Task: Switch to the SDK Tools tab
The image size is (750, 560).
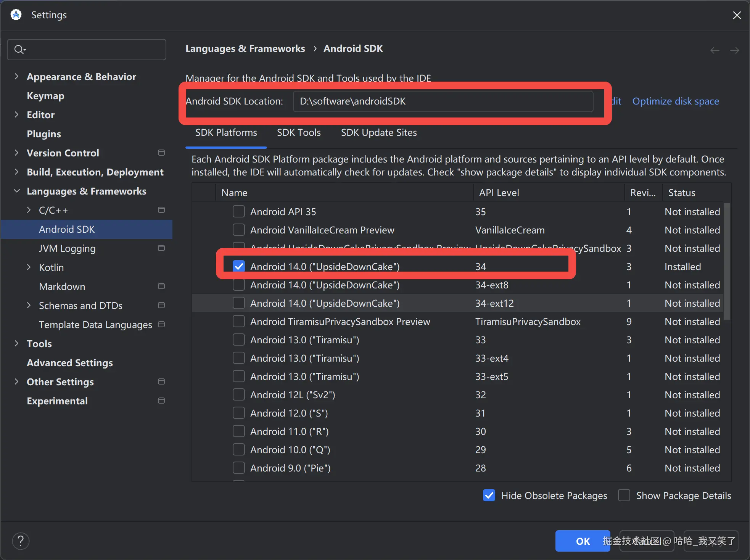Action: [x=299, y=132]
